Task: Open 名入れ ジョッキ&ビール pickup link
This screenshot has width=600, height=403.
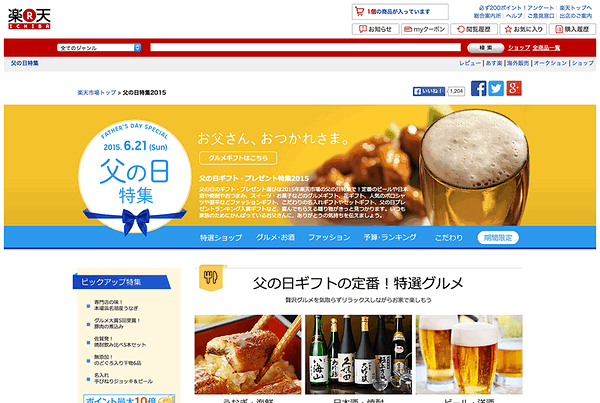Action: (123, 379)
